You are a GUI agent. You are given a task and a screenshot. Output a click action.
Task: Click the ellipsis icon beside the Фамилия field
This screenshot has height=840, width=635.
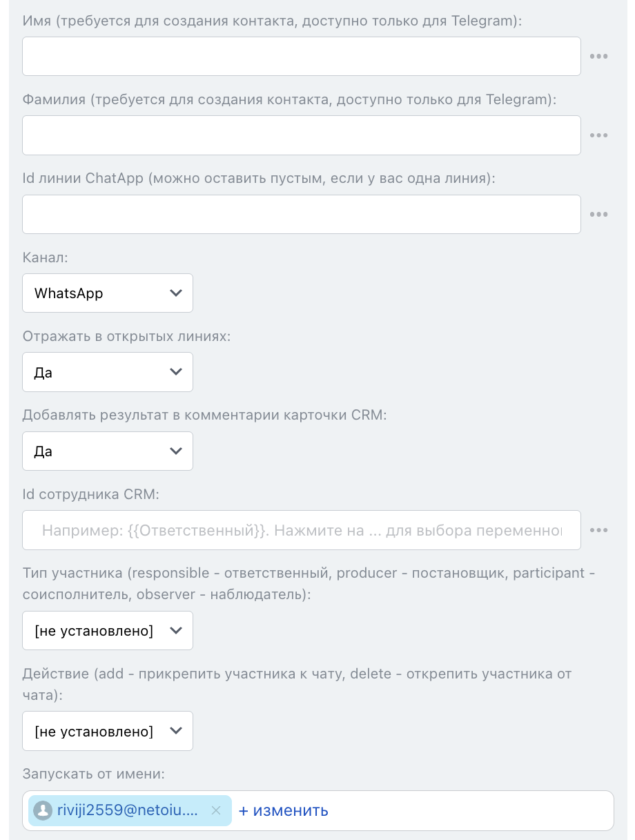click(x=598, y=135)
